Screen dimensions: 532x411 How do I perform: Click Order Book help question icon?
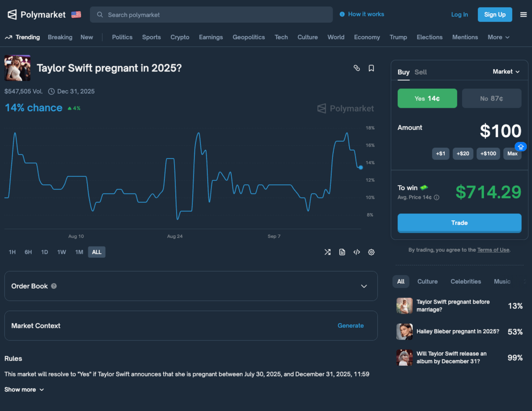click(54, 286)
